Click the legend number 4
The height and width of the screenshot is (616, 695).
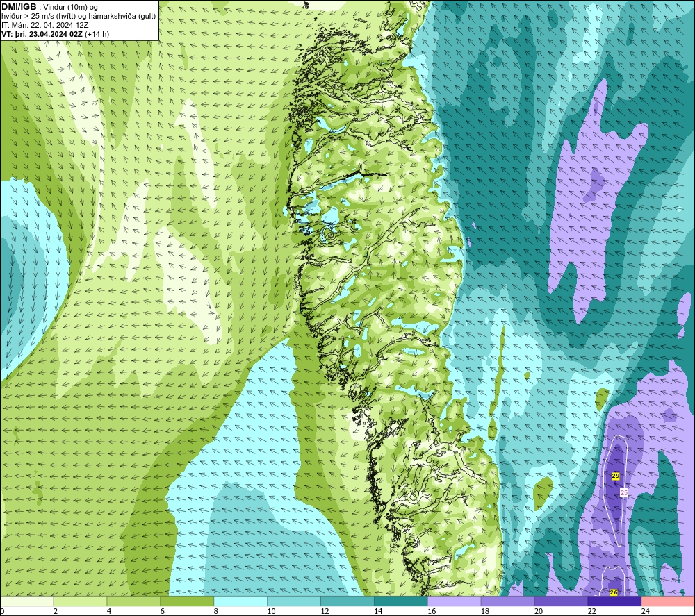[109, 611]
